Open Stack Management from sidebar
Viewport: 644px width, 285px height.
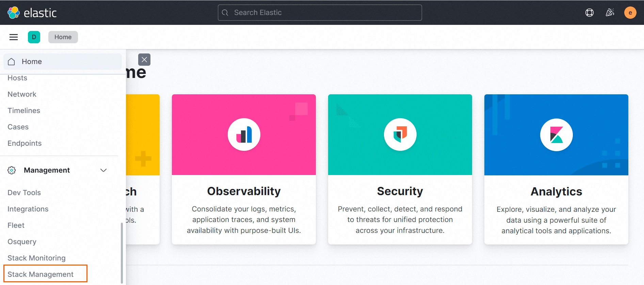[x=41, y=274]
